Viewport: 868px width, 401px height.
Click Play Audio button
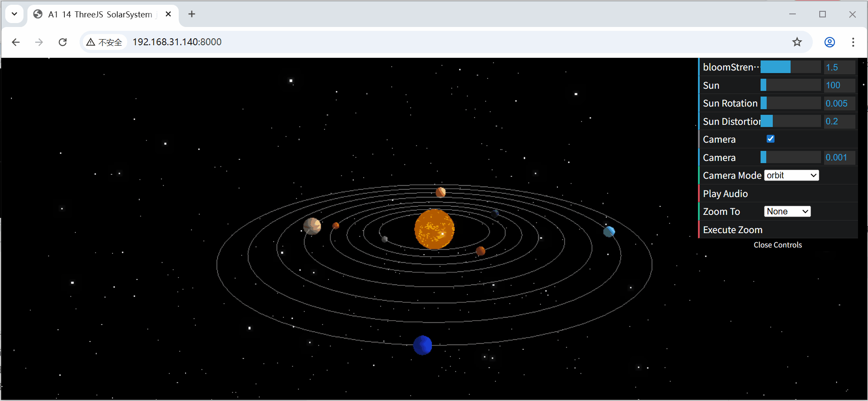coord(778,194)
